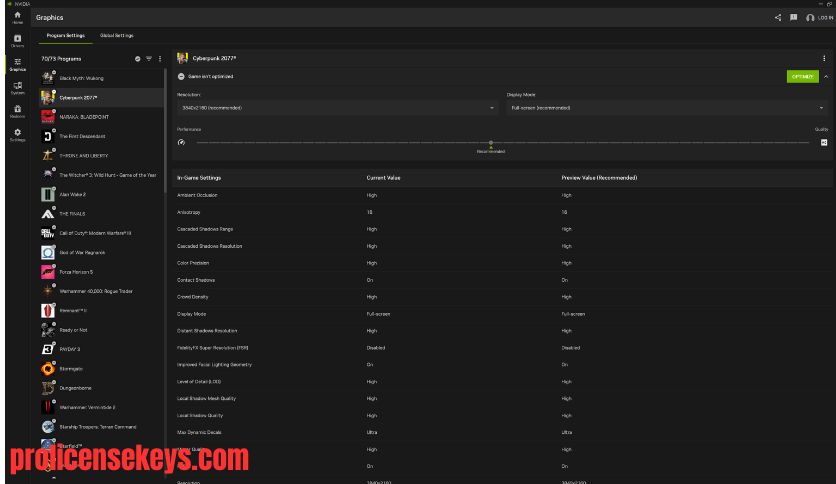Click Local Shadow Mesh Quality row
Image resolution: width=836 pixels, height=484 pixels.
pos(502,399)
